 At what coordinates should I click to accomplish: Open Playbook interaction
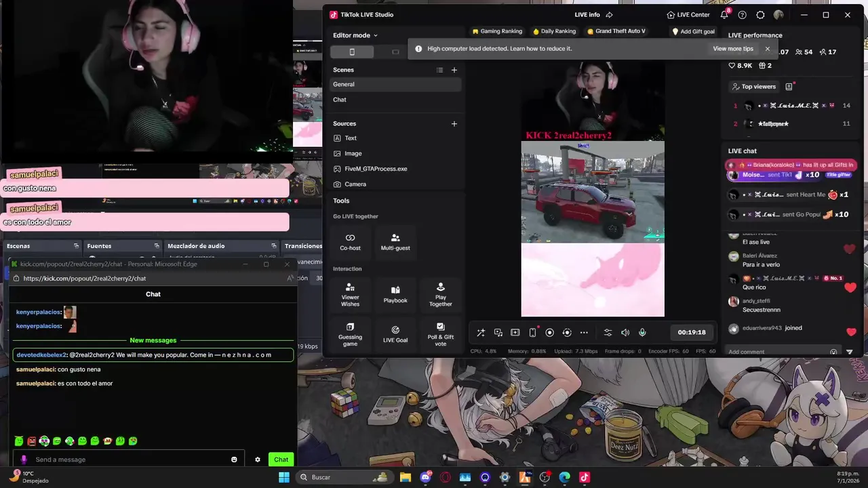[395, 295]
